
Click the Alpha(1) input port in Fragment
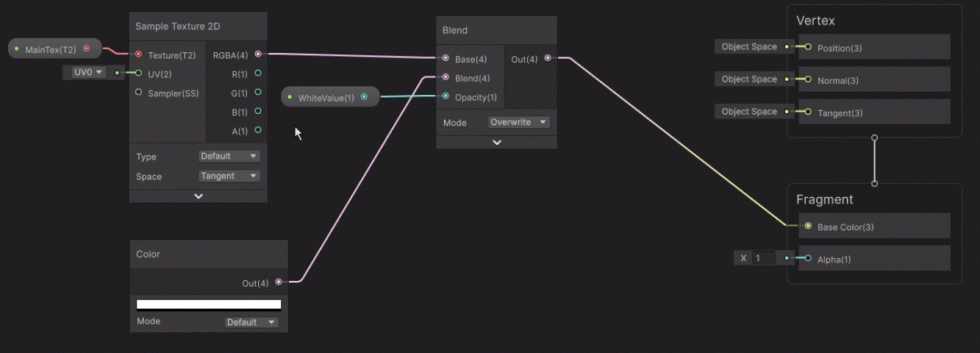coord(808,259)
